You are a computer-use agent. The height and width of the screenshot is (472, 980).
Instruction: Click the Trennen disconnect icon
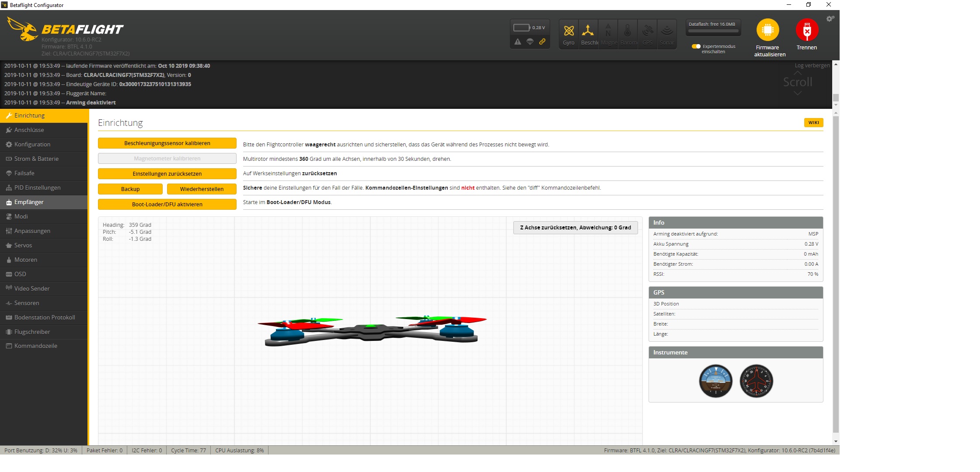[806, 31]
